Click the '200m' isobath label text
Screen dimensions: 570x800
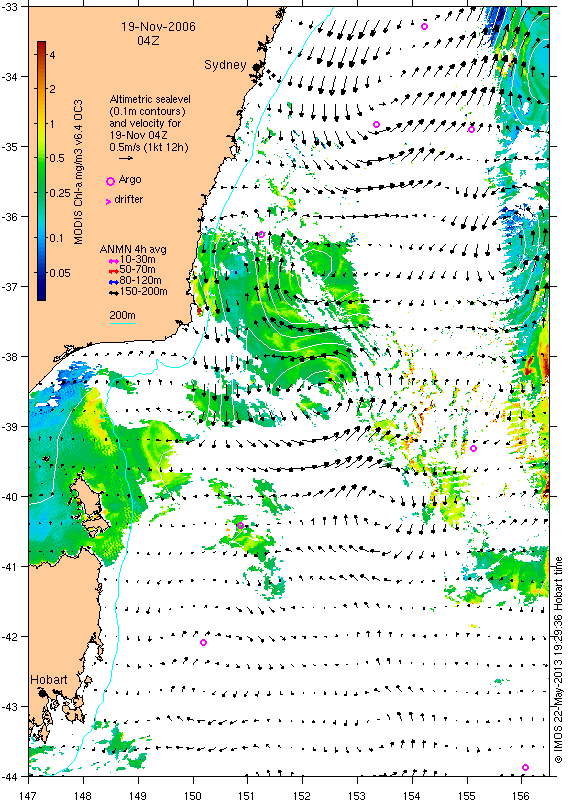pyautogui.click(x=122, y=315)
